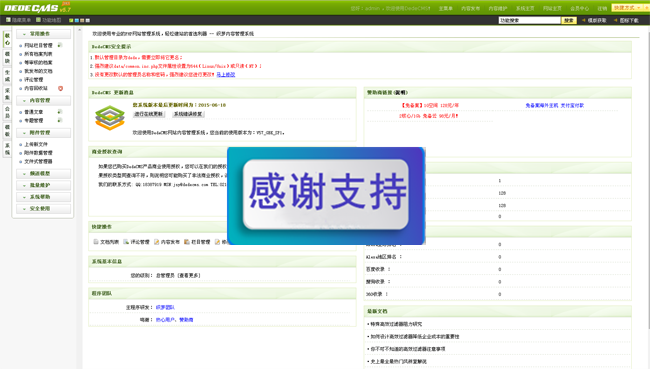This screenshot has height=369, width=650.
Task: Collapse the 内容管理 sidebar section
Action: (44, 100)
